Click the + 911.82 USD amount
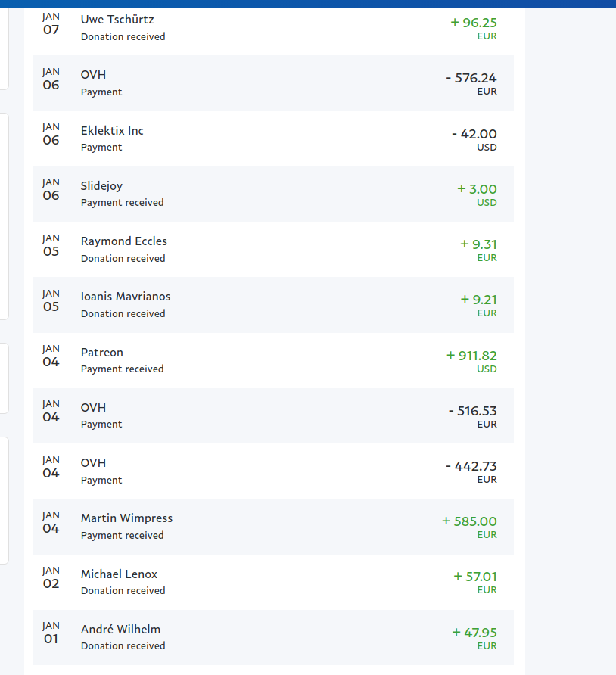Screen dimensions: 616x675 (x=471, y=361)
